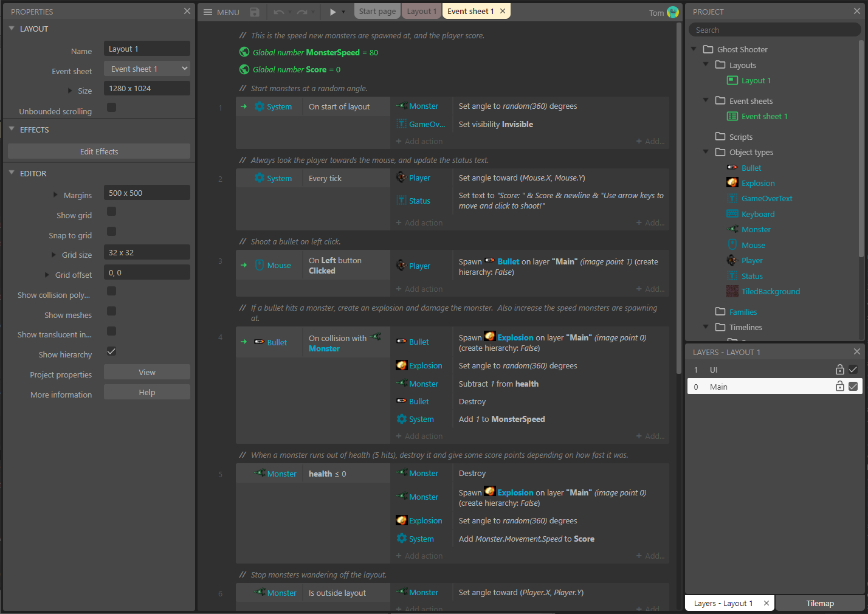The width and height of the screenshot is (868, 614).
Task: Click the Project panel search field
Action: pos(775,29)
